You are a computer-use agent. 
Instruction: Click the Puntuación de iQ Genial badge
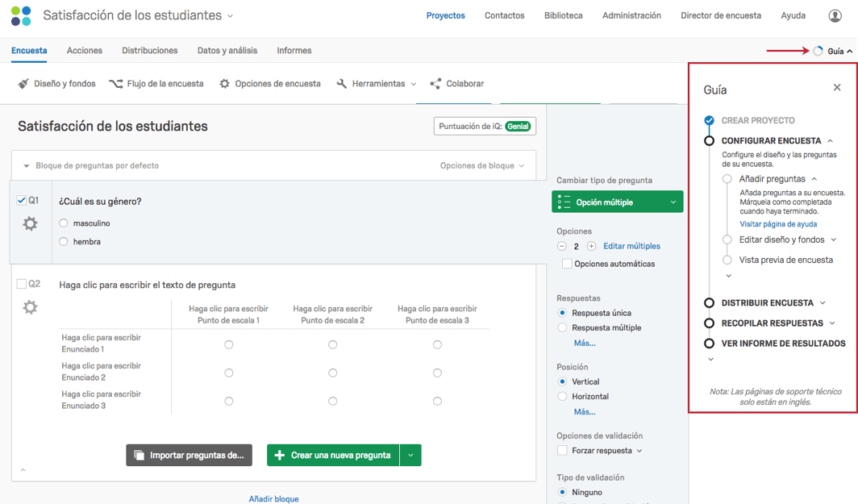coord(518,127)
